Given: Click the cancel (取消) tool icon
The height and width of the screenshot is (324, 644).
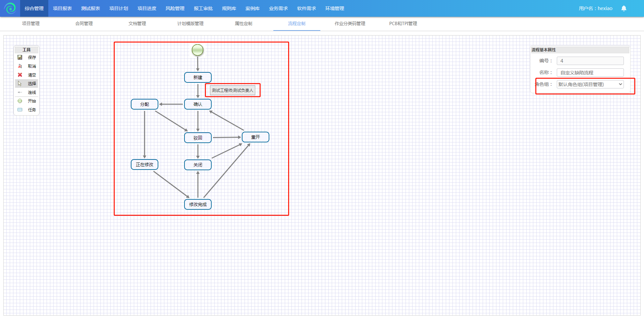Looking at the screenshot, I should (20, 66).
